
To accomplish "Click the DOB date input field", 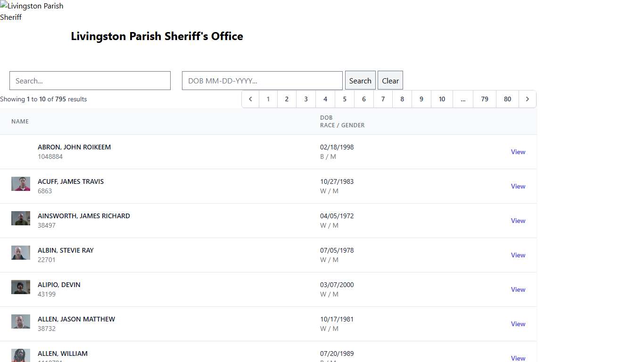I will pyautogui.click(x=262, y=81).
